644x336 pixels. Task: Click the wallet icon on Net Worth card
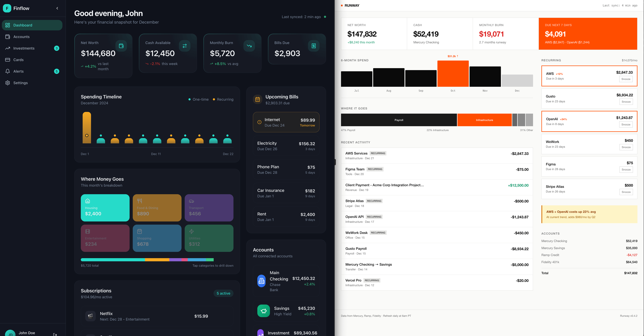point(121,46)
